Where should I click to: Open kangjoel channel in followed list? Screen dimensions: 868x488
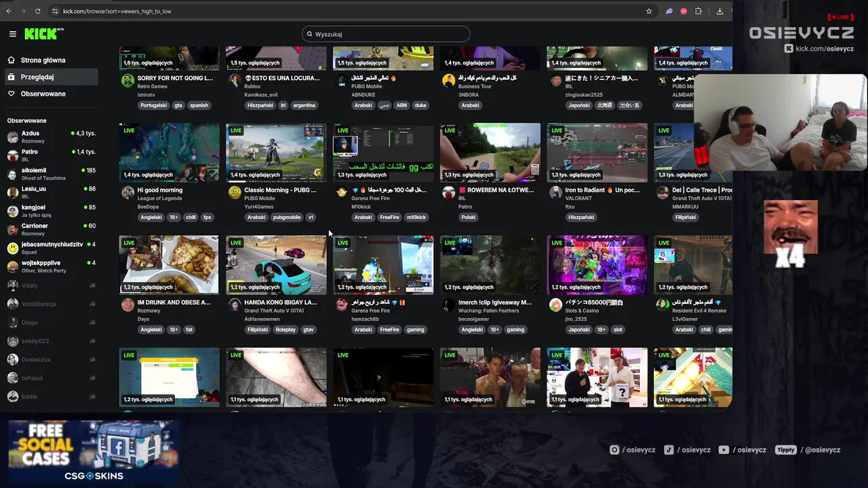50,211
